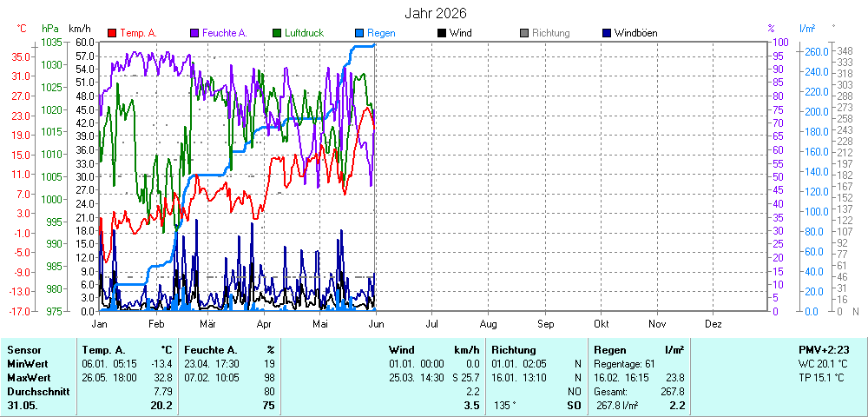Click the 'Feuchte A.' legend label
Viewport: 868px width, 417px height.
coord(225,33)
